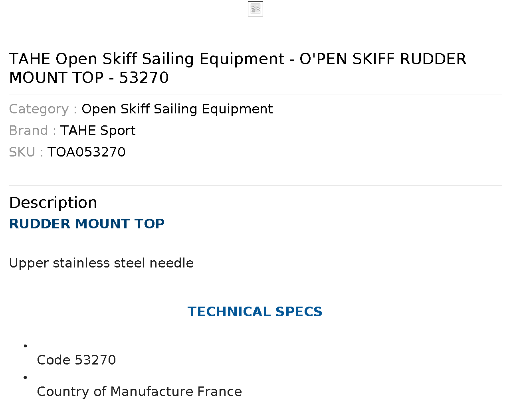Click the blue RUDDER MOUNT TOP heading
Image resolution: width=511 pixels, height=420 pixels.
tap(87, 224)
